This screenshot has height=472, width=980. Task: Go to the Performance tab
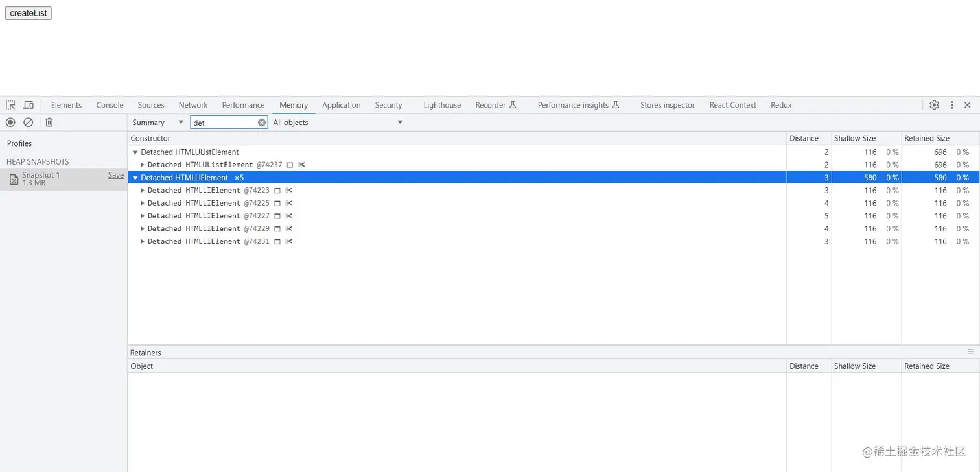(x=243, y=105)
